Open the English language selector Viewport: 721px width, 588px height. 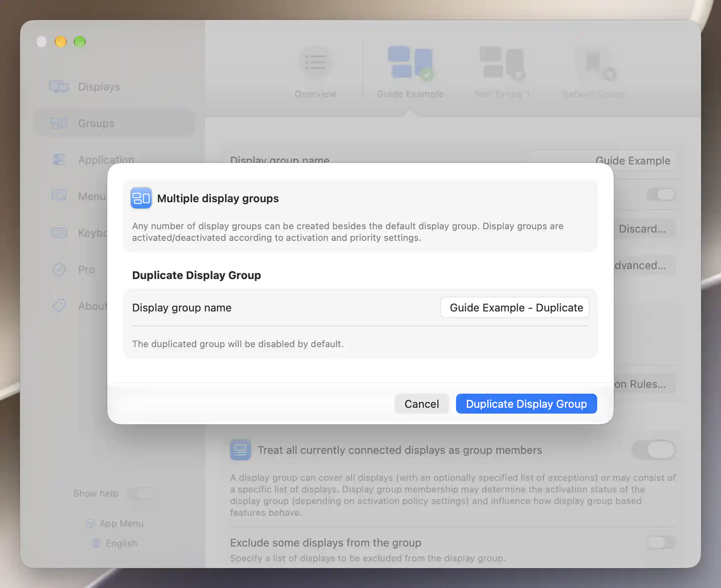tap(115, 543)
